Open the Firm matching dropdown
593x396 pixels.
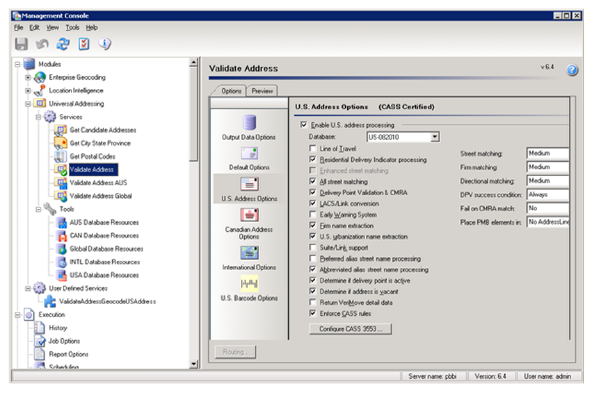pyautogui.click(x=548, y=167)
